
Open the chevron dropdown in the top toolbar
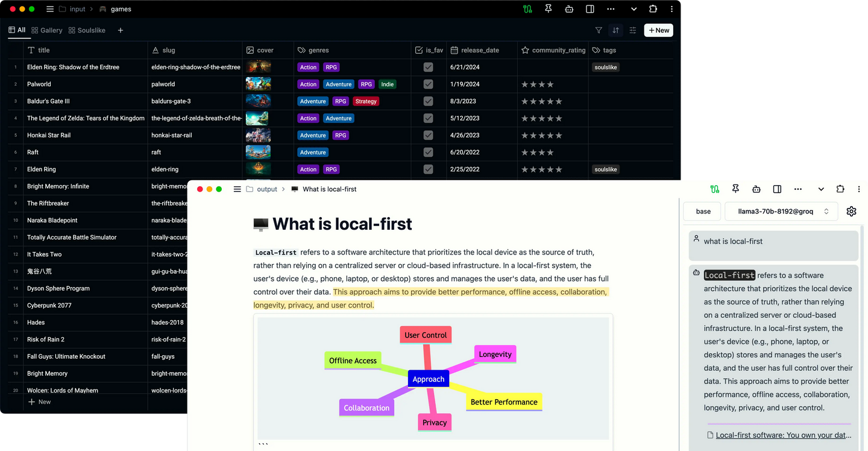[633, 9]
